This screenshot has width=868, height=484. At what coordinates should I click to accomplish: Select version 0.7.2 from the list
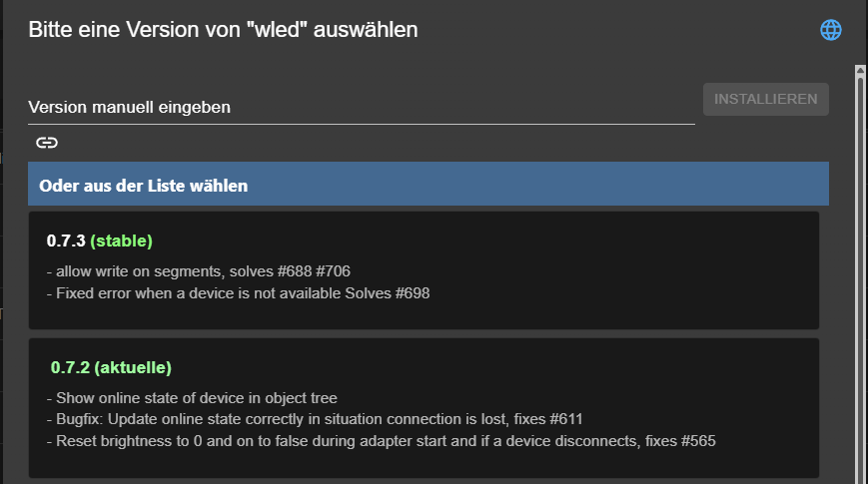71,367
